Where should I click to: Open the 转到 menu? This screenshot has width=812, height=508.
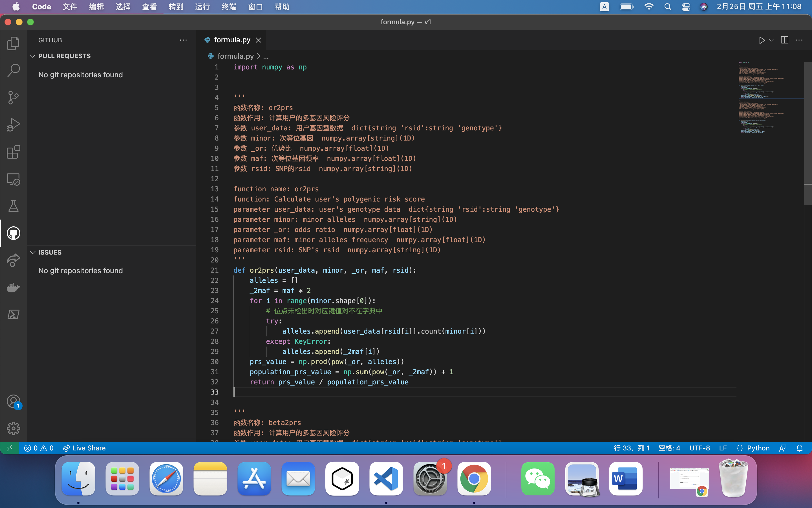point(176,7)
